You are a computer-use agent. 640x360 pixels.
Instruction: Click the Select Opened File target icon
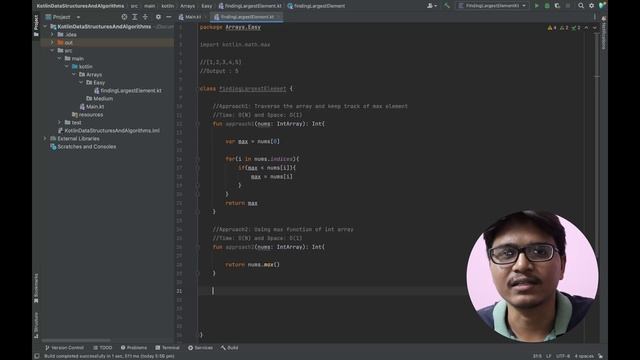pos(124,17)
